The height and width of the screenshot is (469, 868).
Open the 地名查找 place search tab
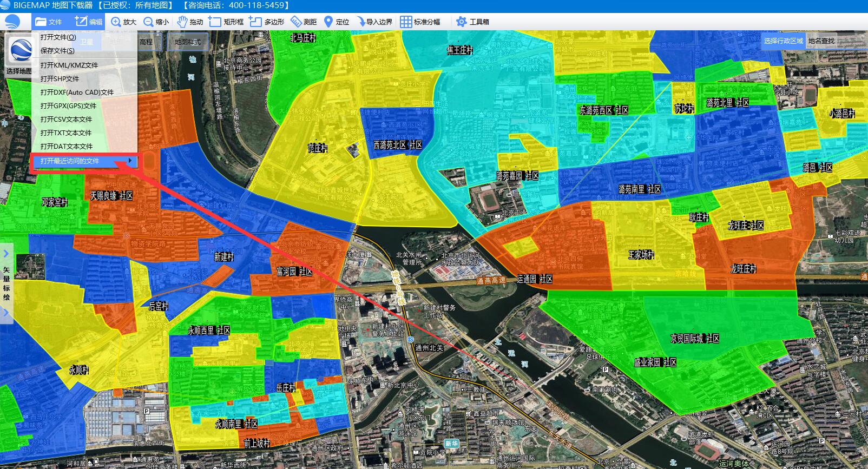coord(821,41)
